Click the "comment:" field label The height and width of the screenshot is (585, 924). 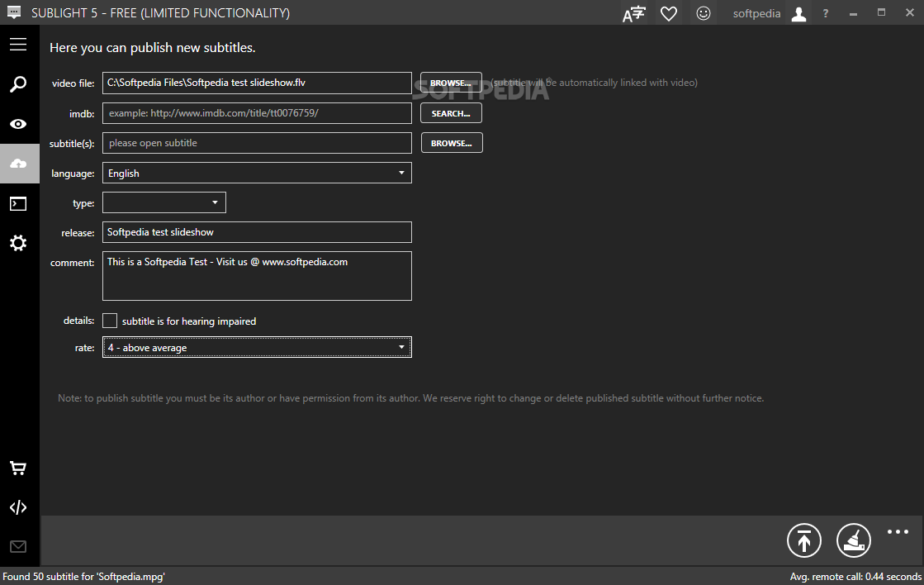(x=73, y=263)
